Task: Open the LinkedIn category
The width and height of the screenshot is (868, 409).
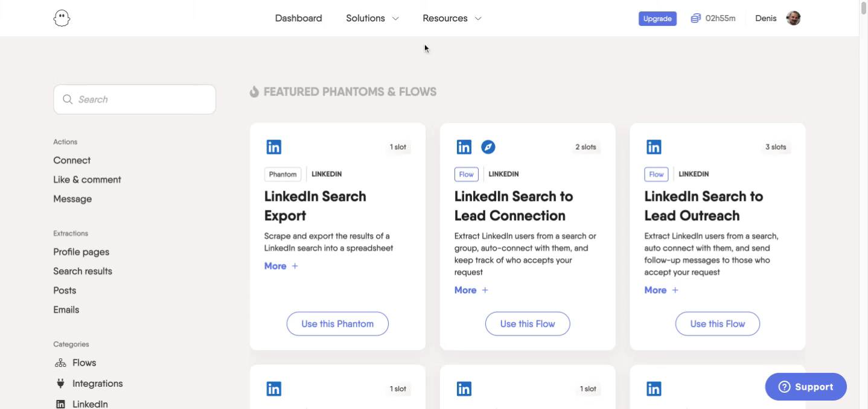Action: tap(90, 404)
